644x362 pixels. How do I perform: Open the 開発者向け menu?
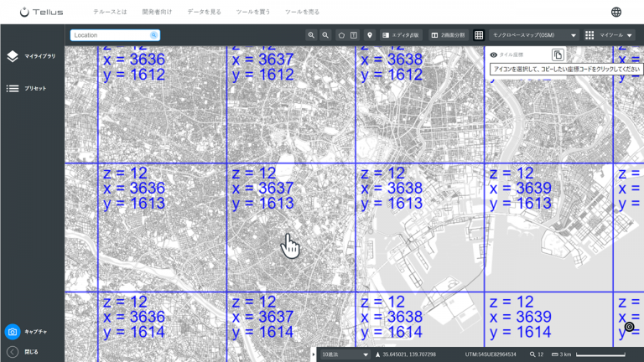pyautogui.click(x=157, y=12)
